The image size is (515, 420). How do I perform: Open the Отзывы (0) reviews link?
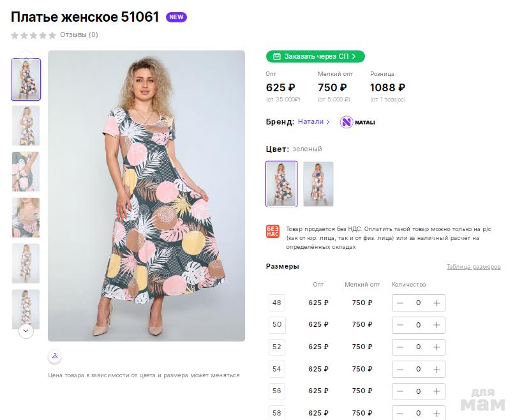[x=79, y=35]
